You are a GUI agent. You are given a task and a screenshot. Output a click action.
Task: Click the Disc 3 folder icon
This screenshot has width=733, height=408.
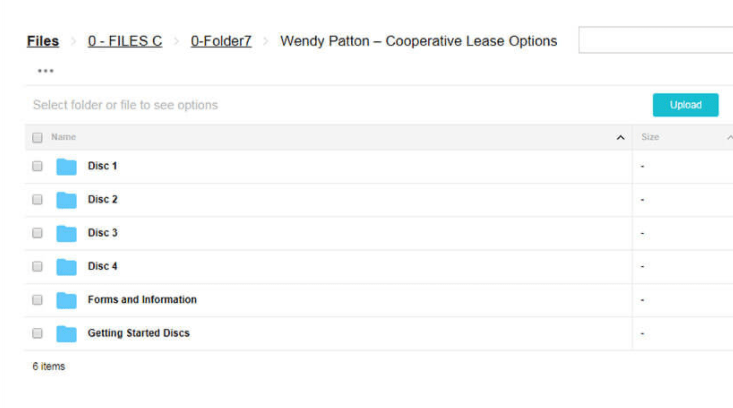(x=66, y=234)
